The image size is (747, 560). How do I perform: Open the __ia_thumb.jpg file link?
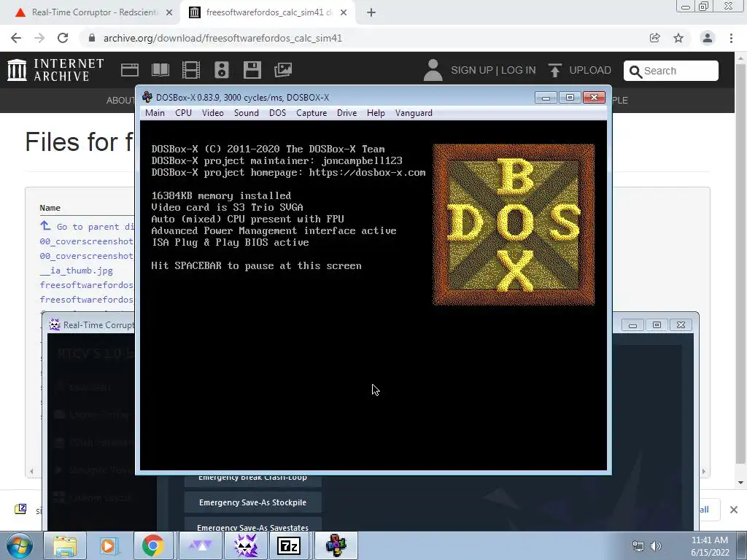point(76,271)
